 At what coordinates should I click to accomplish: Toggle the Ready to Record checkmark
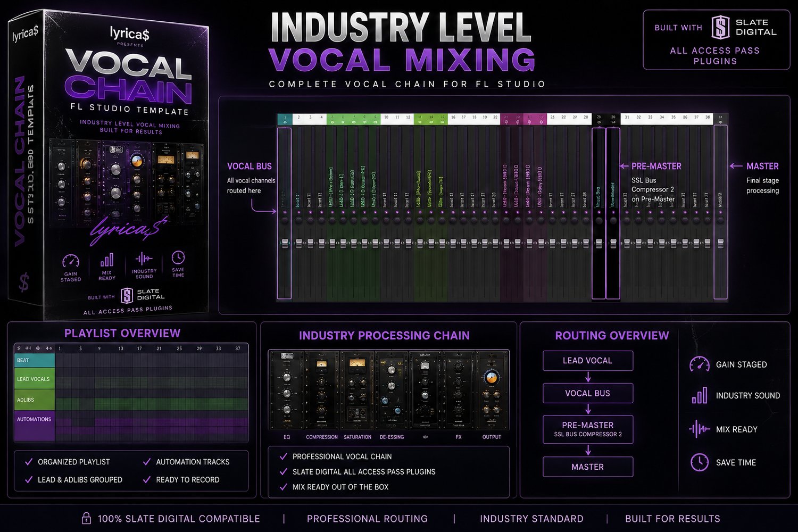point(147,479)
